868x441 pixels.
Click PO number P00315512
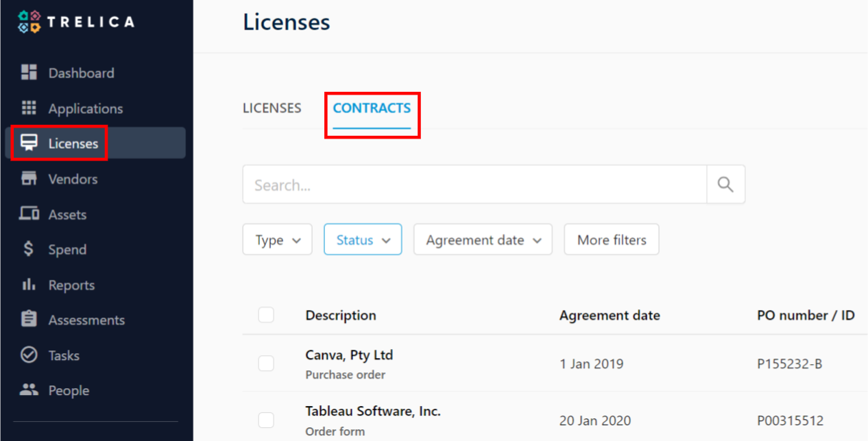790,420
